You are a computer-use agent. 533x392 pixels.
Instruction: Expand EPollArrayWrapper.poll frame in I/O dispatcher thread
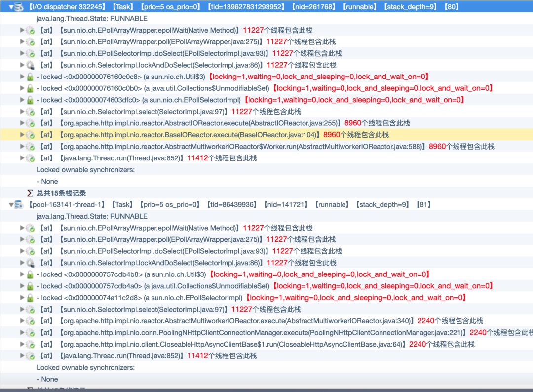(x=22, y=41)
